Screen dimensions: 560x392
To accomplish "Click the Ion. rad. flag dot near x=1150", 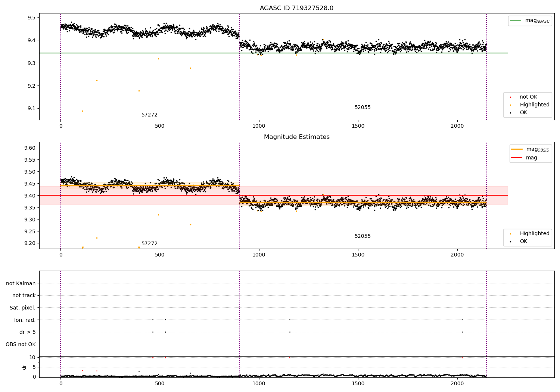I will pyautogui.click(x=289, y=320).
